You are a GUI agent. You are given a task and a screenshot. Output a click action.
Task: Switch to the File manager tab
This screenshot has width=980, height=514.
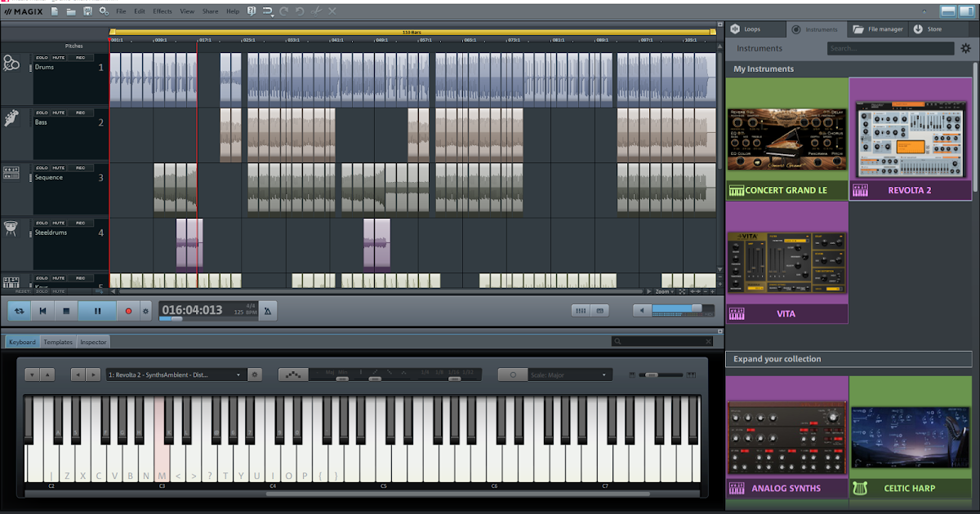(x=878, y=29)
